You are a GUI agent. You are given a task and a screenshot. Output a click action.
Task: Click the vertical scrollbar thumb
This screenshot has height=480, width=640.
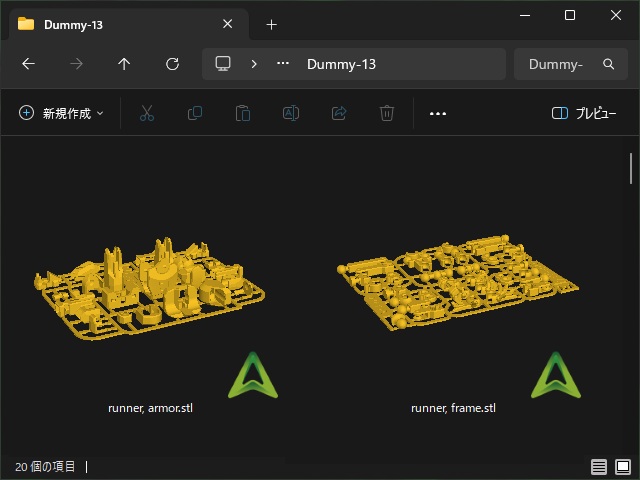click(631, 168)
